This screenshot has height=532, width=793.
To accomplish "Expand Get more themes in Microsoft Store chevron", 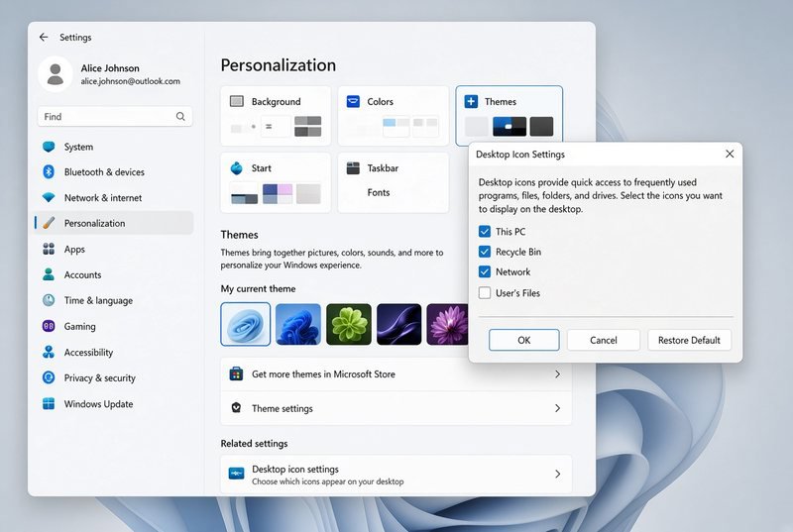I will (x=557, y=373).
